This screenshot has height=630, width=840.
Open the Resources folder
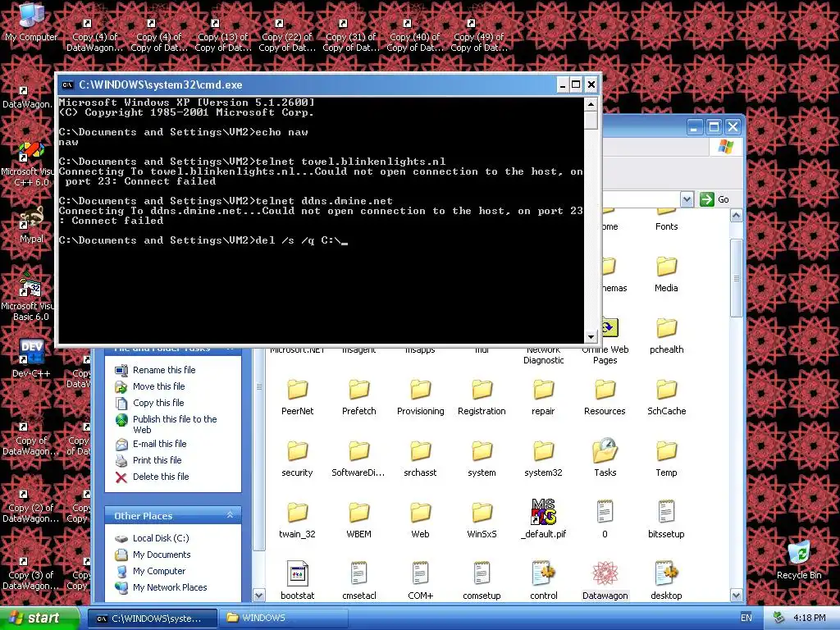click(x=605, y=396)
